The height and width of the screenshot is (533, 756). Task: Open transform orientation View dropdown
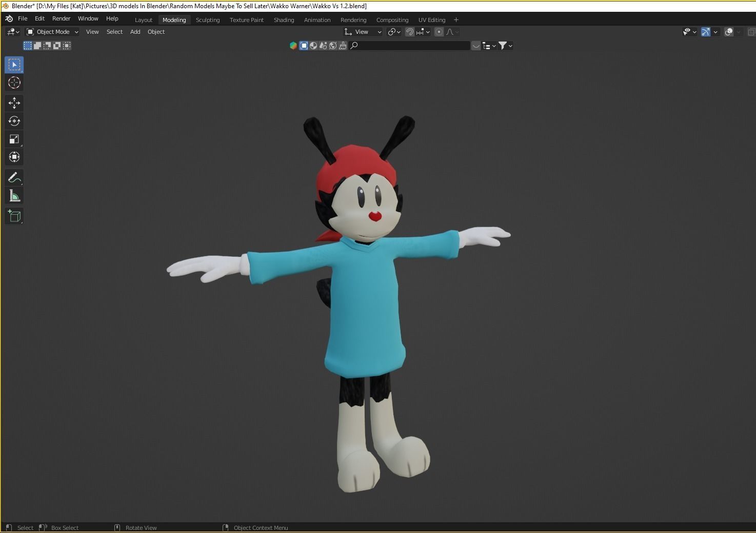click(x=363, y=32)
